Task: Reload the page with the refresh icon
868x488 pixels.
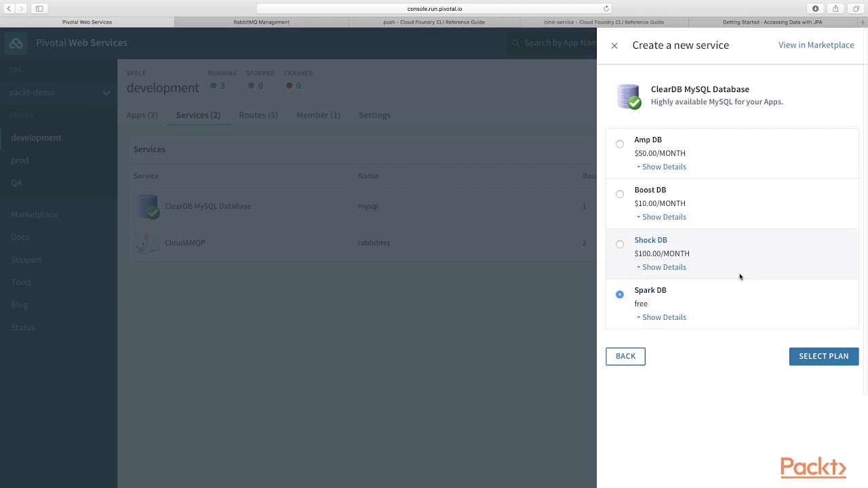Action: [x=606, y=9]
